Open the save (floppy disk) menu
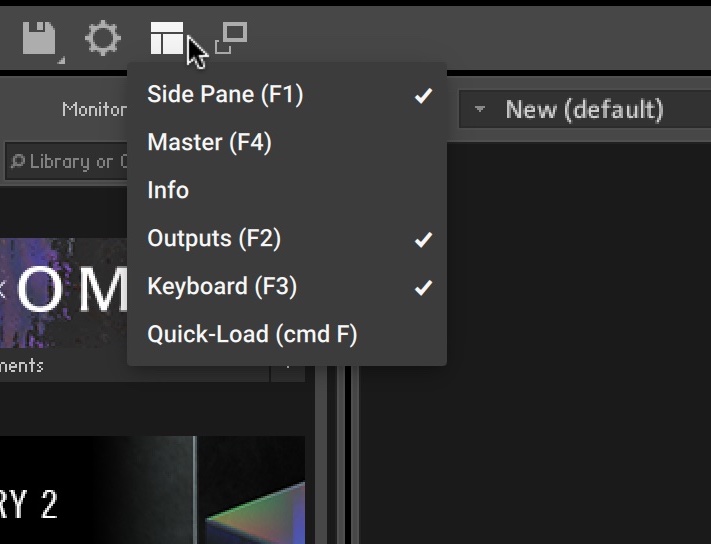711x544 pixels. coord(40,41)
